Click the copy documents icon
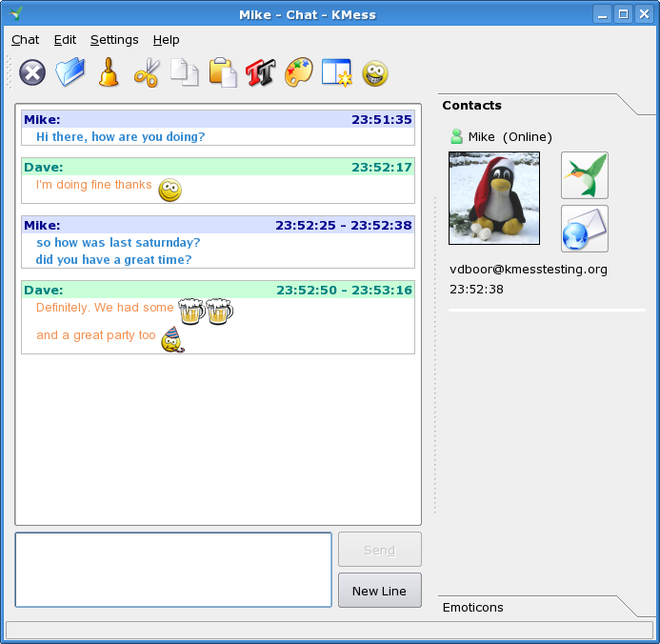Screen dimensions: 660x644 (x=185, y=72)
